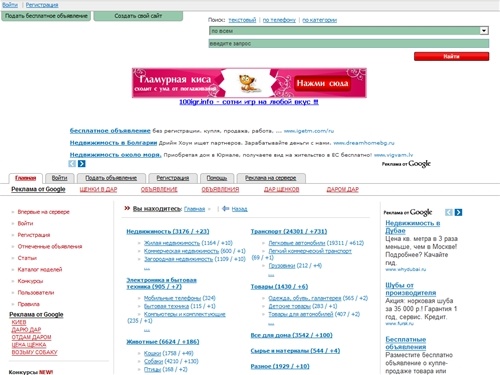Open the 100igr.info games link
Viewport: 500px width, 375px height.
[249, 102]
